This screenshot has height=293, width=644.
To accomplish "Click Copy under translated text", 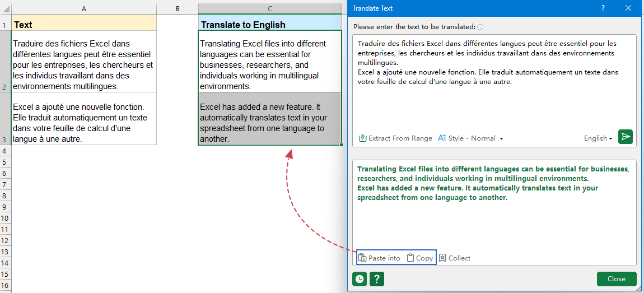I will pos(420,258).
